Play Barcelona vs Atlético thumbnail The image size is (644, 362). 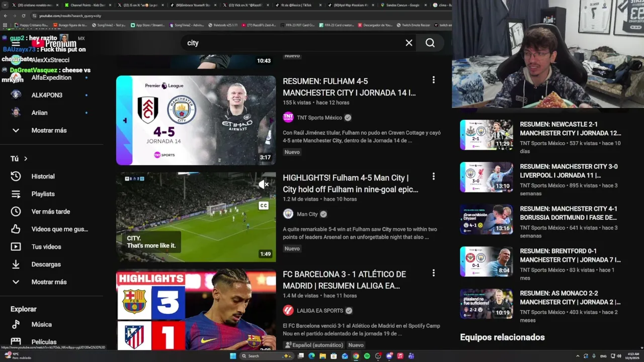click(196, 310)
